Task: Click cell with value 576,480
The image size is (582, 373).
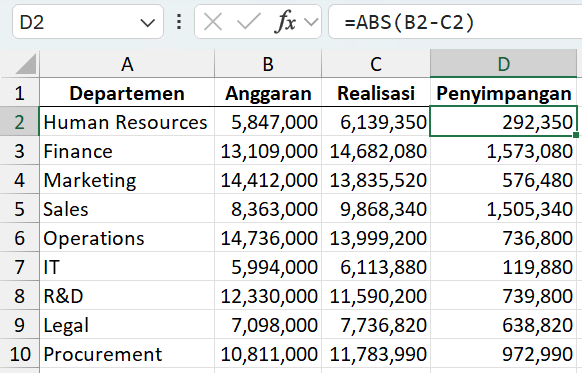Action: pos(503,180)
